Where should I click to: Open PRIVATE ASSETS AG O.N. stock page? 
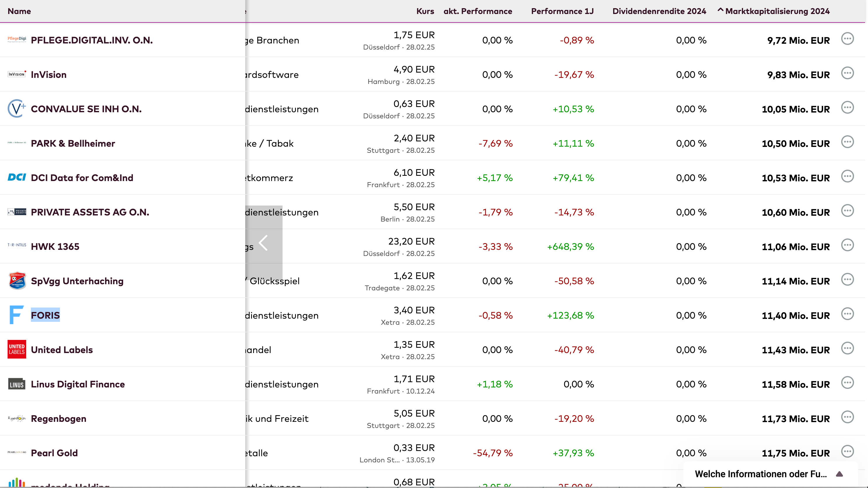point(90,212)
